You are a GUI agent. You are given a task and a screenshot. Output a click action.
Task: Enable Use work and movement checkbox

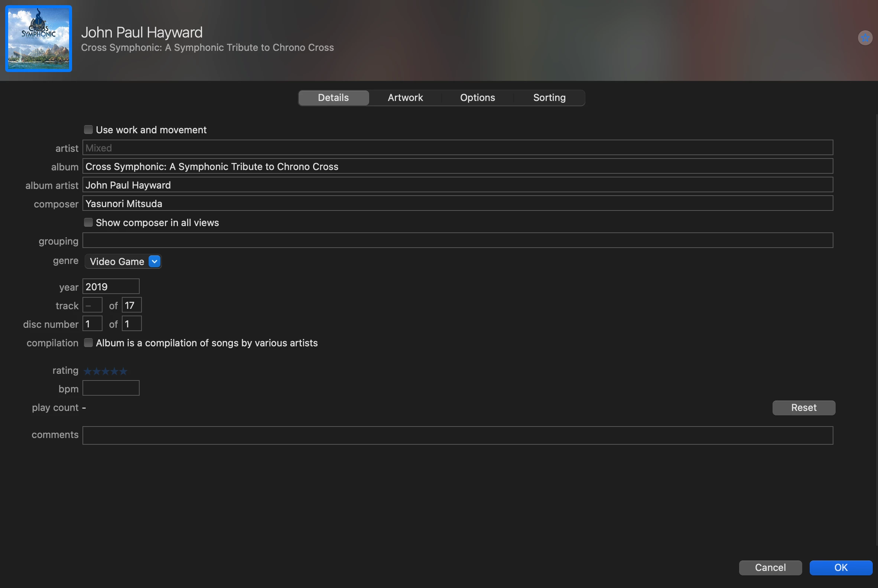tap(88, 130)
